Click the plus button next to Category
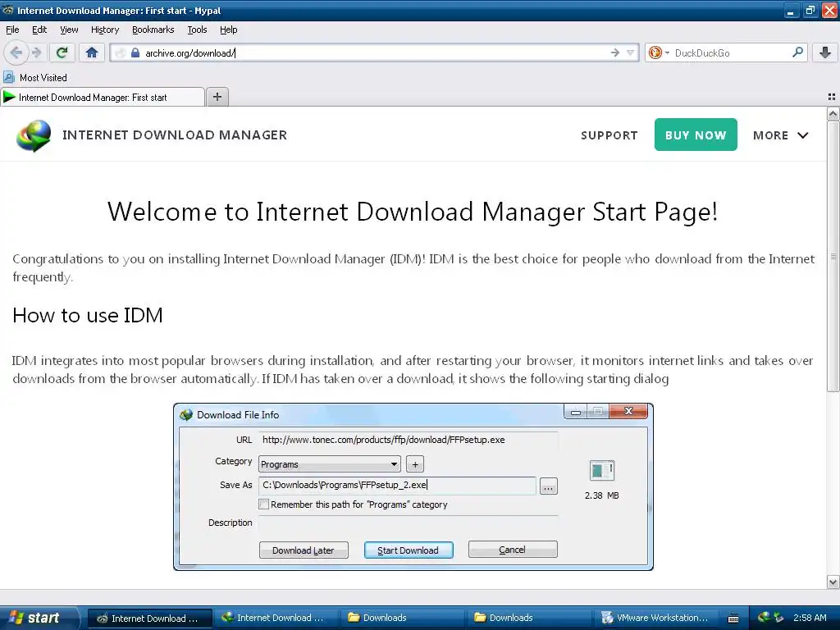Screen dimensions: 840x630 pos(414,464)
